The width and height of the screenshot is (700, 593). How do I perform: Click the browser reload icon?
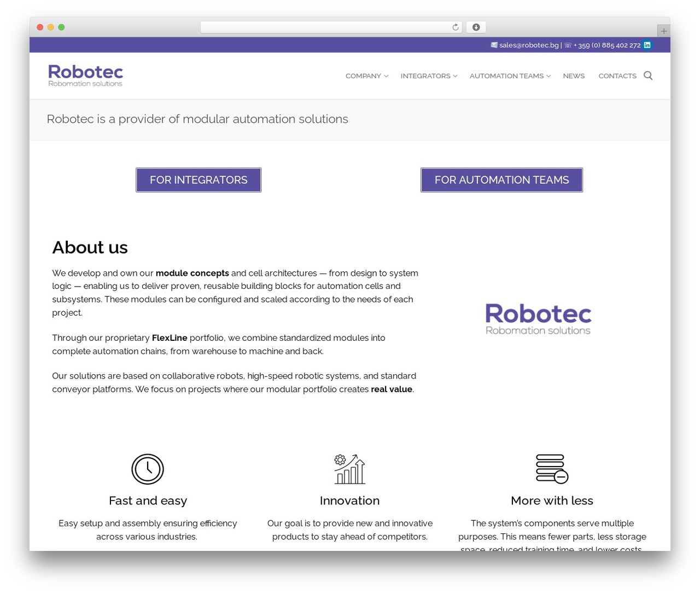(455, 27)
